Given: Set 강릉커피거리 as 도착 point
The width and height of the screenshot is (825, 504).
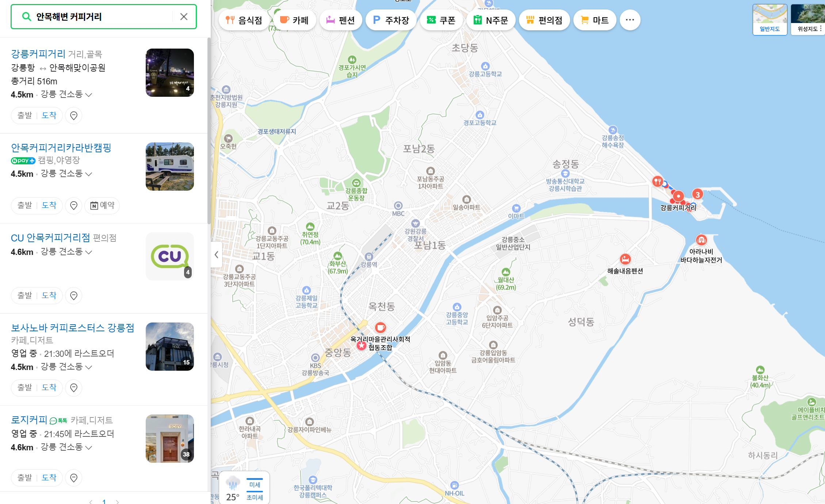Looking at the screenshot, I should coord(49,115).
